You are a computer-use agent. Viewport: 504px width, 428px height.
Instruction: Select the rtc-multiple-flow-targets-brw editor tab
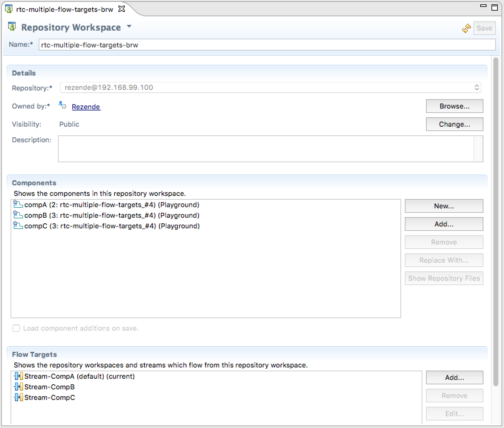(x=65, y=9)
